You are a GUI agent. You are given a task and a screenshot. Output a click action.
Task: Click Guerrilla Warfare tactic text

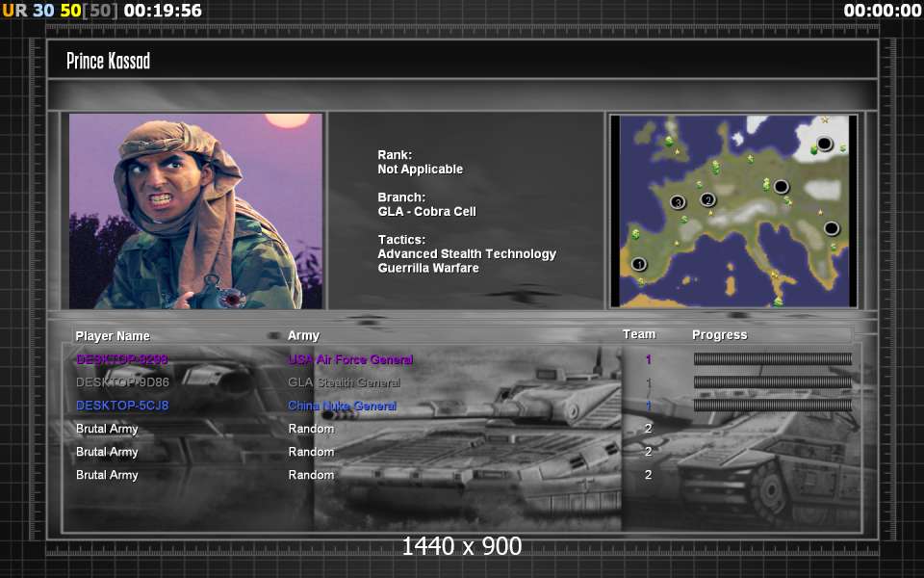click(428, 268)
